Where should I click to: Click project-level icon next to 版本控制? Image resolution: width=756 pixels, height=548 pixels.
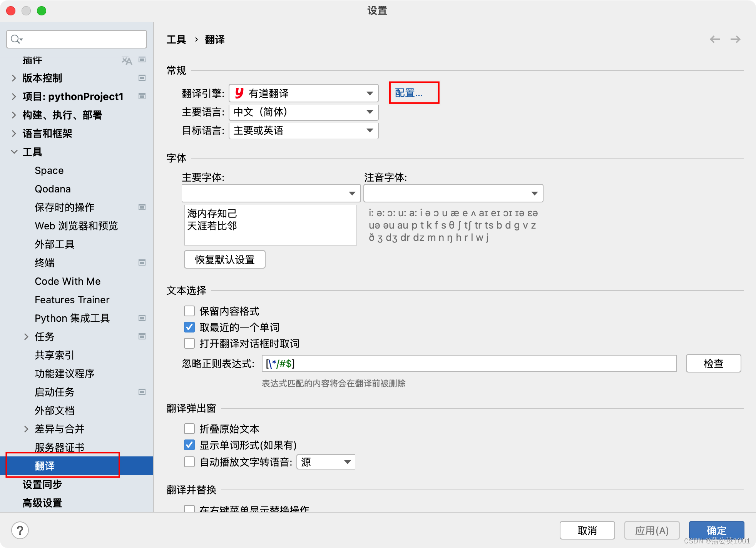click(x=142, y=78)
